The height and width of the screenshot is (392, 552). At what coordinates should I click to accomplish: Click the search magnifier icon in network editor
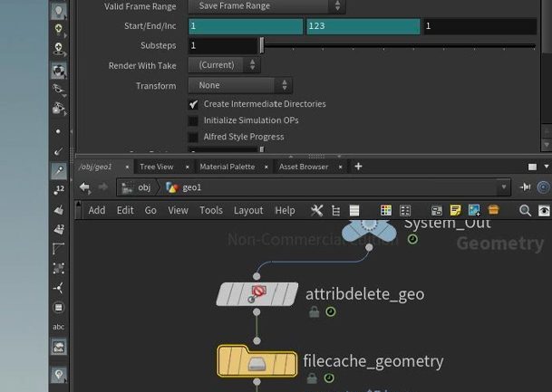click(x=526, y=210)
